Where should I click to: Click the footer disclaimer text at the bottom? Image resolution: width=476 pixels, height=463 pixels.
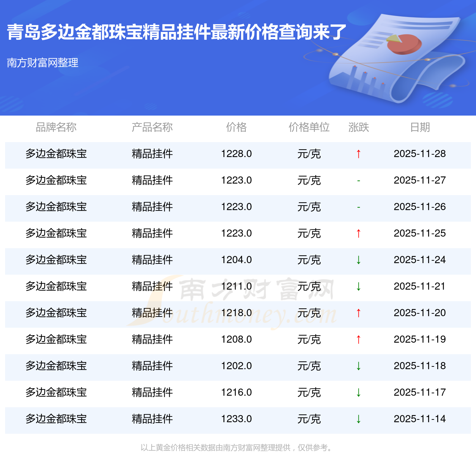click(x=237, y=448)
